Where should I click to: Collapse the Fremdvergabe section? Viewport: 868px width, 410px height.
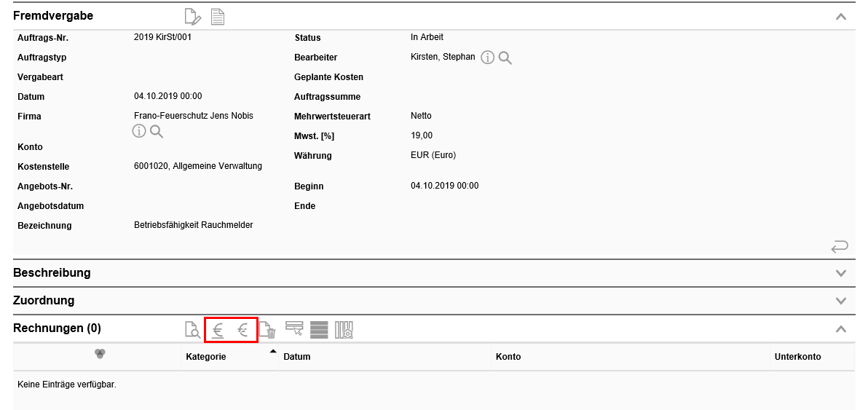click(x=841, y=16)
